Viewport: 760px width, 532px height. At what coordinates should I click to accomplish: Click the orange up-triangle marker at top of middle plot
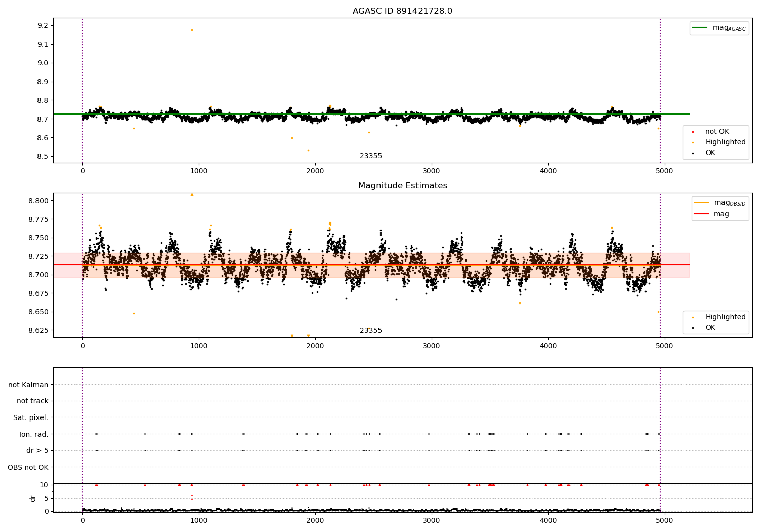[192, 195]
